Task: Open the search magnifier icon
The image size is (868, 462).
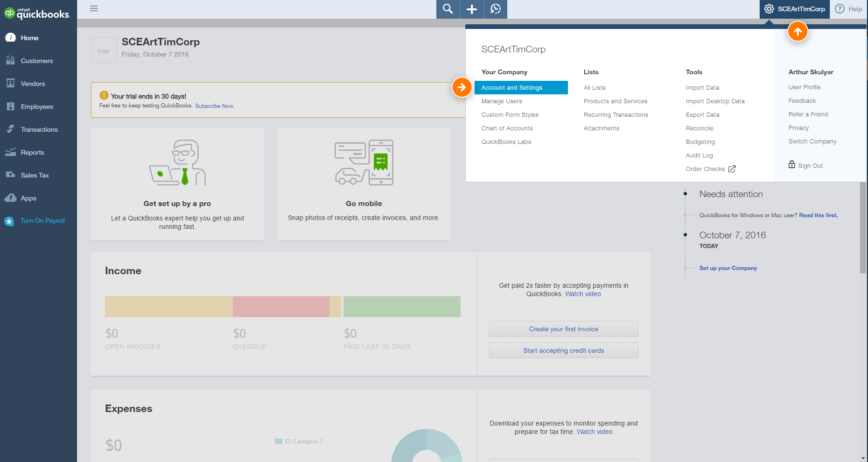Action: pos(448,9)
